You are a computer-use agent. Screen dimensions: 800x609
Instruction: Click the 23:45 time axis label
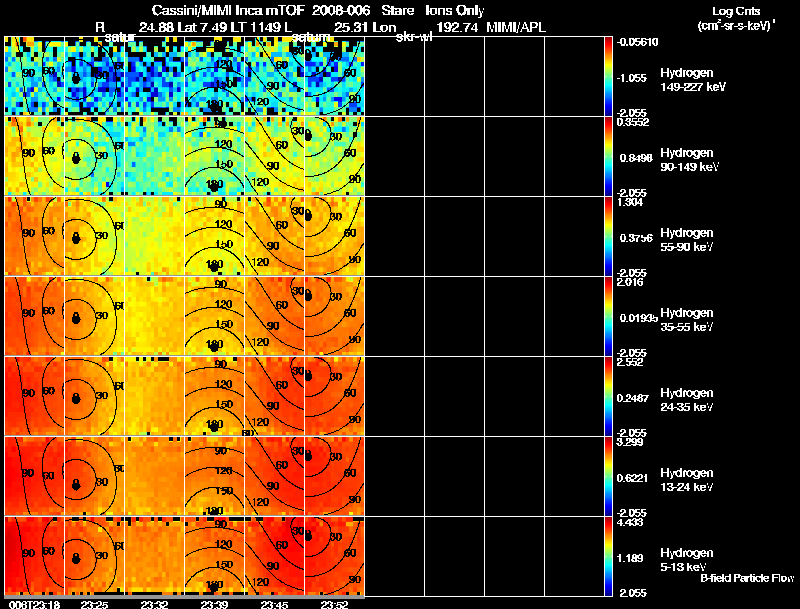[x=274, y=604]
